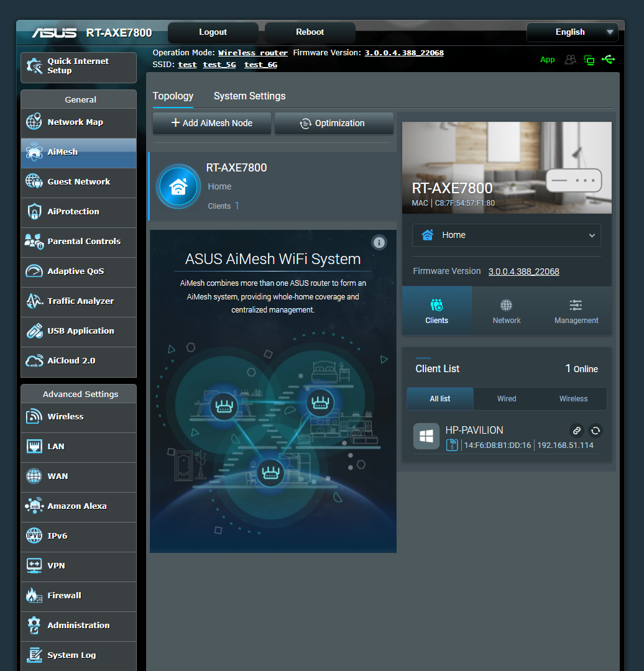Click the Administration gear icon

[x=34, y=625]
